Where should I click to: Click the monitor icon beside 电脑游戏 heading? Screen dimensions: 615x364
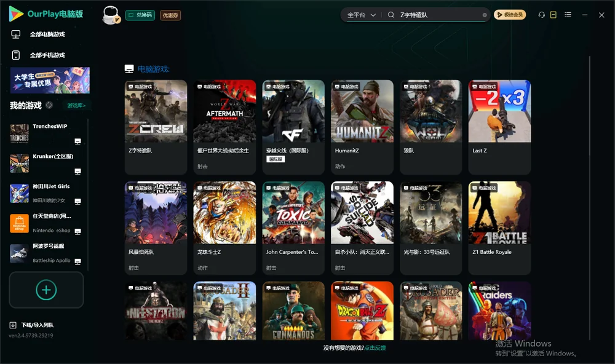[129, 69]
